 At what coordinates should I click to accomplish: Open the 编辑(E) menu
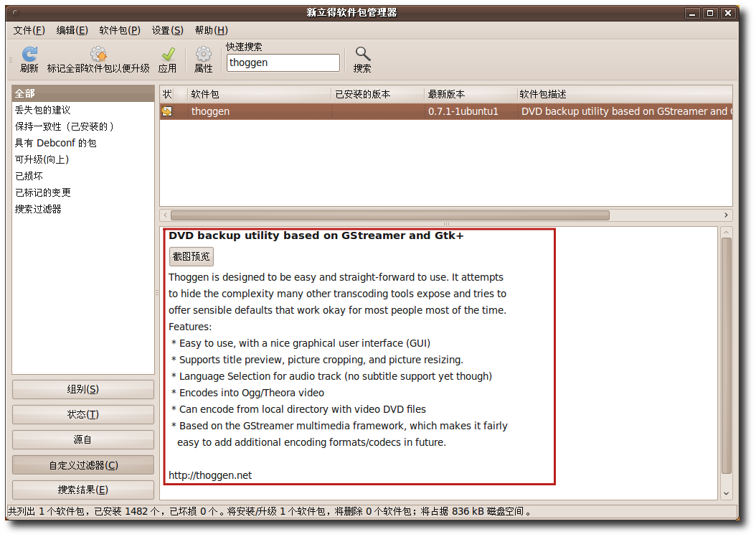click(72, 30)
